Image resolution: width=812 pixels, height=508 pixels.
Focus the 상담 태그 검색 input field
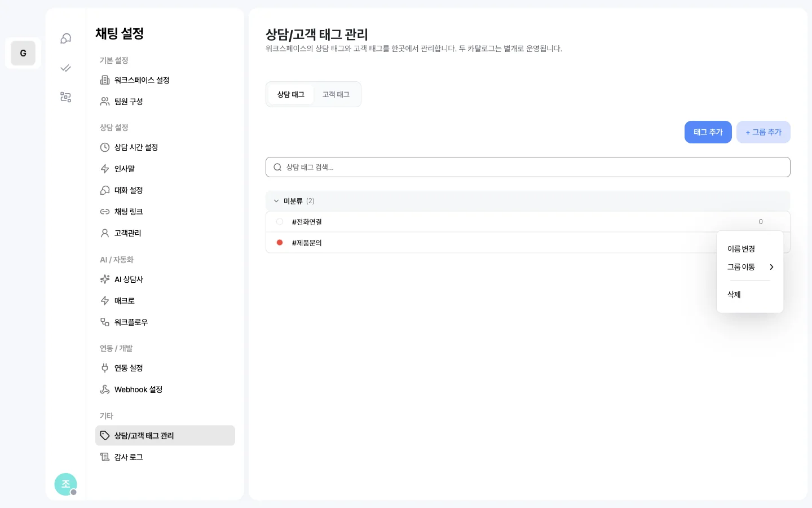click(528, 167)
